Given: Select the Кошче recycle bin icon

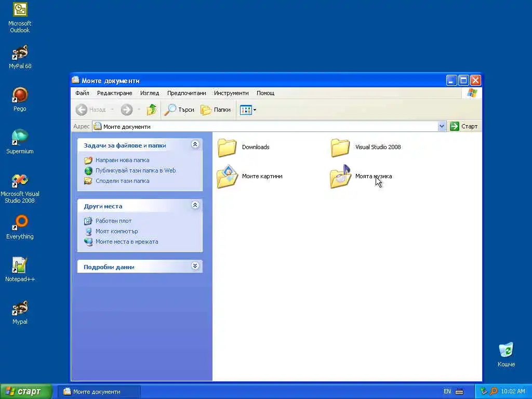Looking at the screenshot, I should coord(506,355).
